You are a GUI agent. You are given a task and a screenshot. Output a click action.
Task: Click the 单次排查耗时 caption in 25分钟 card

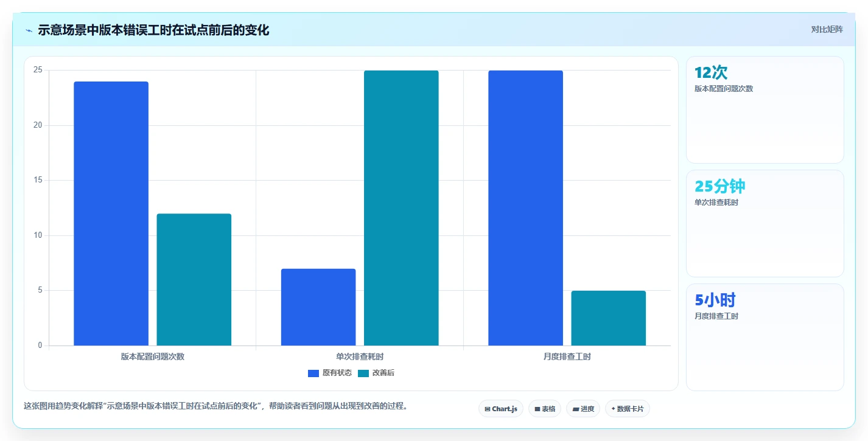click(x=716, y=202)
